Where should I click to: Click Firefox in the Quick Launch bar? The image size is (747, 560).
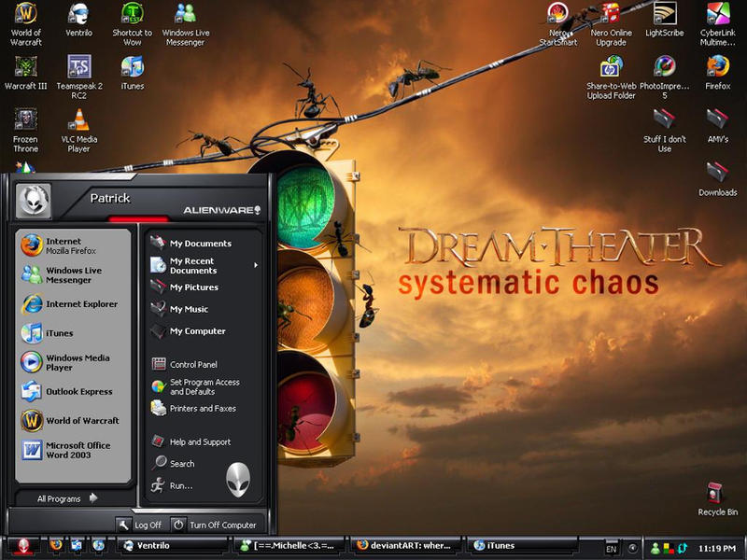point(56,545)
